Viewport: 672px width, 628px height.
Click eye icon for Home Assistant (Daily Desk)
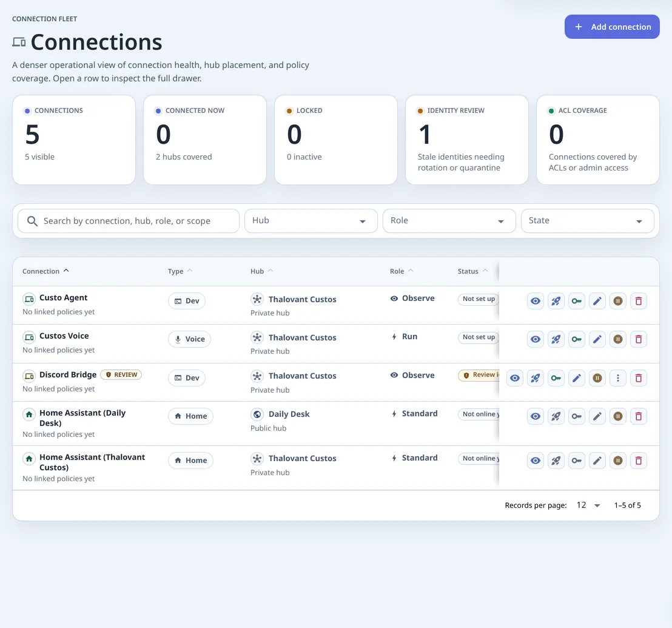tap(536, 416)
